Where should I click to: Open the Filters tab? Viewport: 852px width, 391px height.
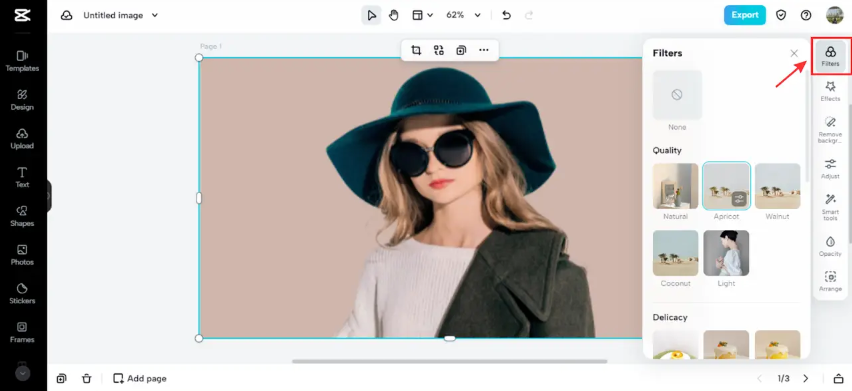(x=830, y=56)
